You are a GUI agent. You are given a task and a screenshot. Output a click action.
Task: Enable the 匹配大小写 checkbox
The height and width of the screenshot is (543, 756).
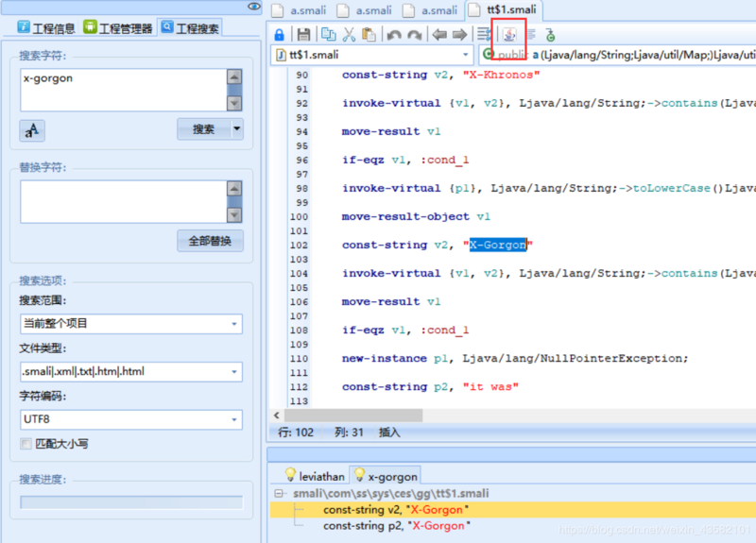click(x=26, y=443)
